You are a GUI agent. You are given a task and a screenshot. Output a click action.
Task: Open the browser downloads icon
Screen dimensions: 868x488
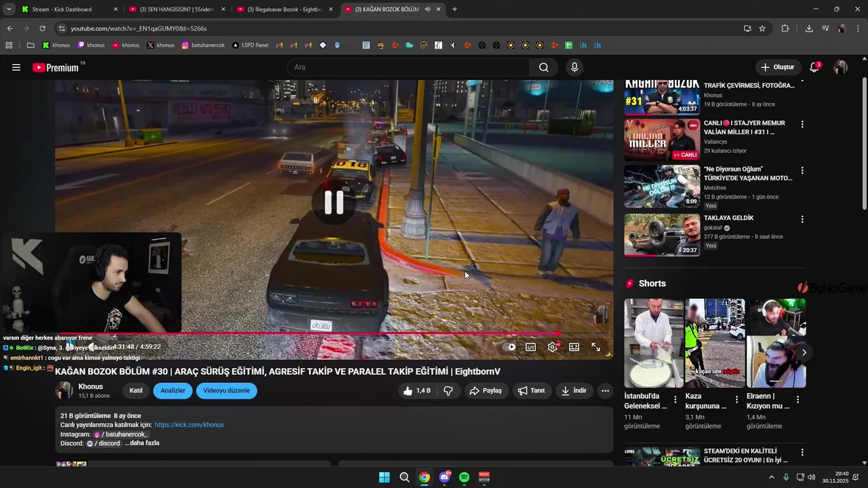[x=809, y=28]
